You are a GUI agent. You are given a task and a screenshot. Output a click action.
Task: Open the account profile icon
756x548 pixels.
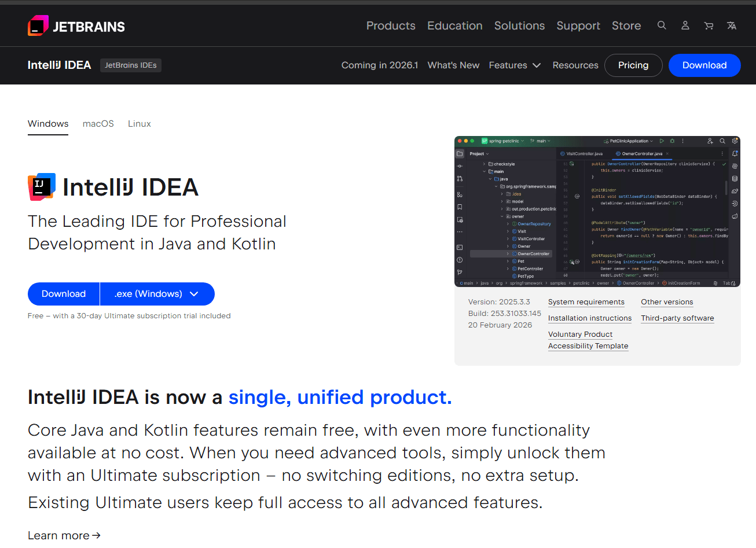pyautogui.click(x=685, y=25)
